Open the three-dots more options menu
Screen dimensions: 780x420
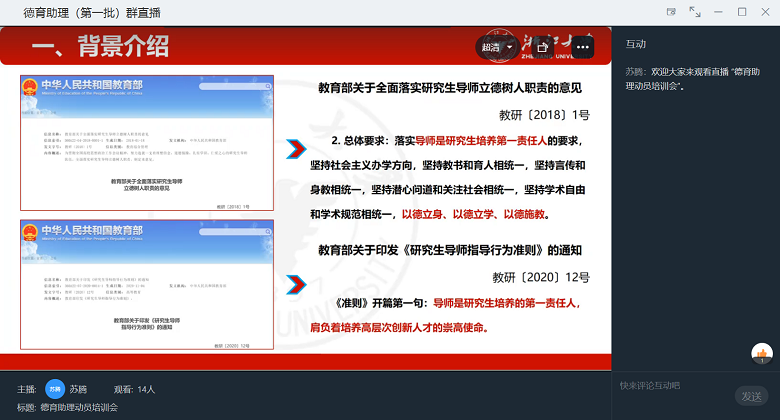click(582, 47)
